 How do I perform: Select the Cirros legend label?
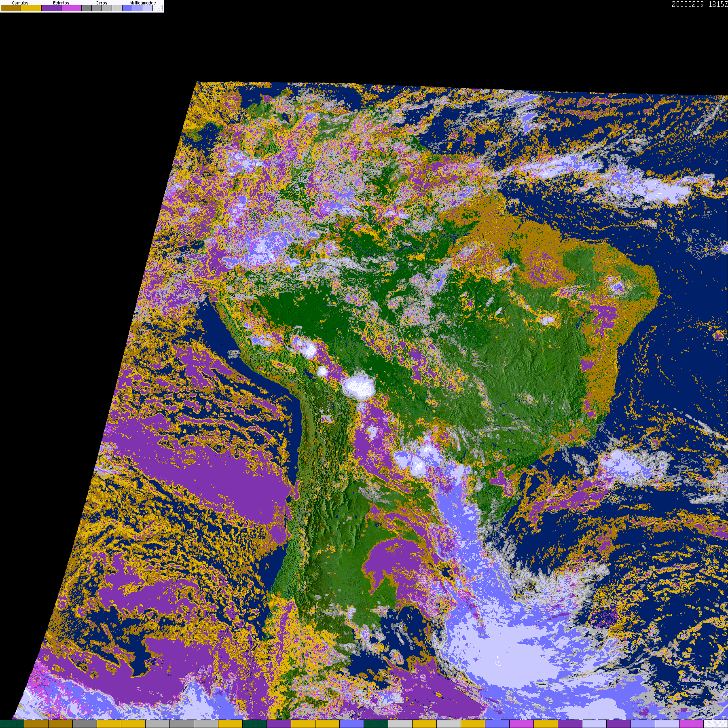point(102,3)
